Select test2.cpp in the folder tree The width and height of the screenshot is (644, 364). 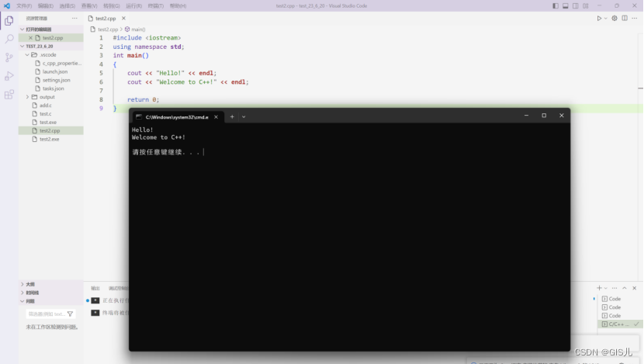[x=51, y=130]
